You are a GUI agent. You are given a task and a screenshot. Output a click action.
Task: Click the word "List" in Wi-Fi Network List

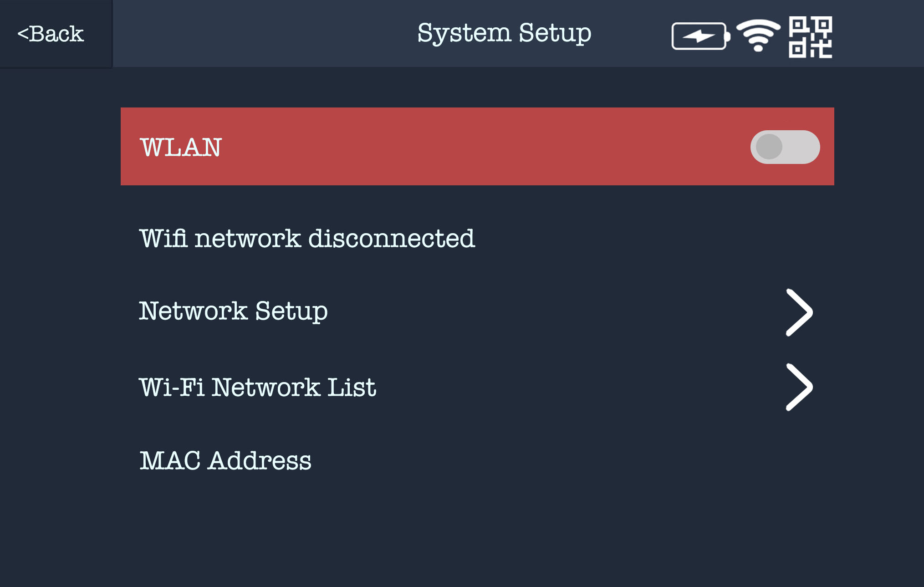coord(352,388)
